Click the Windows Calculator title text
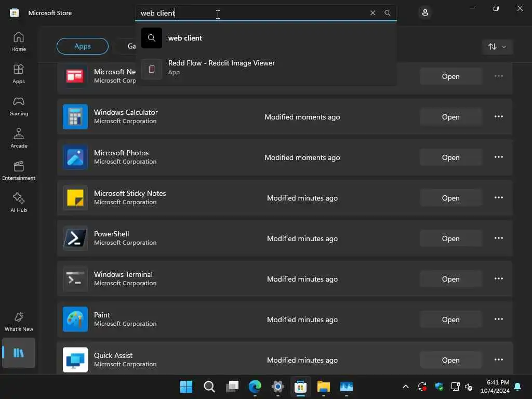Screen dimensions: 532x399 pyautogui.click(x=126, y=112)
